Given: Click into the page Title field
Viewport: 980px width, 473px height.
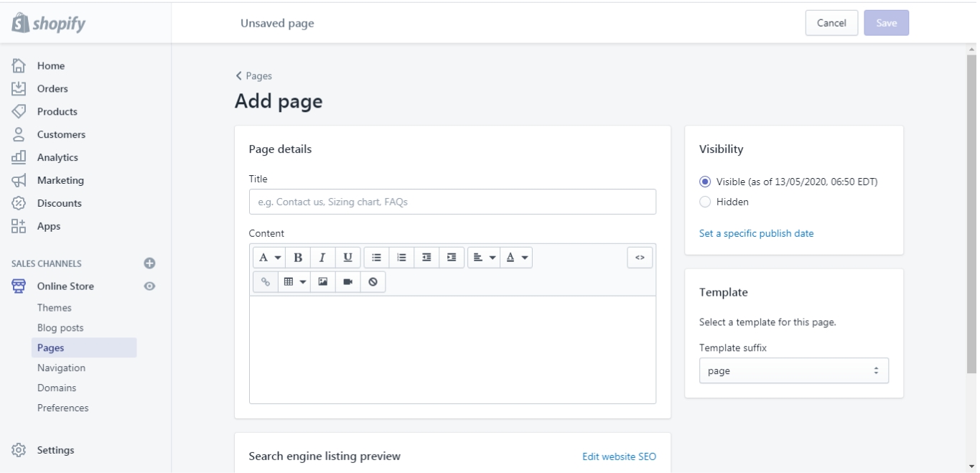Looking at the screenshot, I should pos(452,202).
